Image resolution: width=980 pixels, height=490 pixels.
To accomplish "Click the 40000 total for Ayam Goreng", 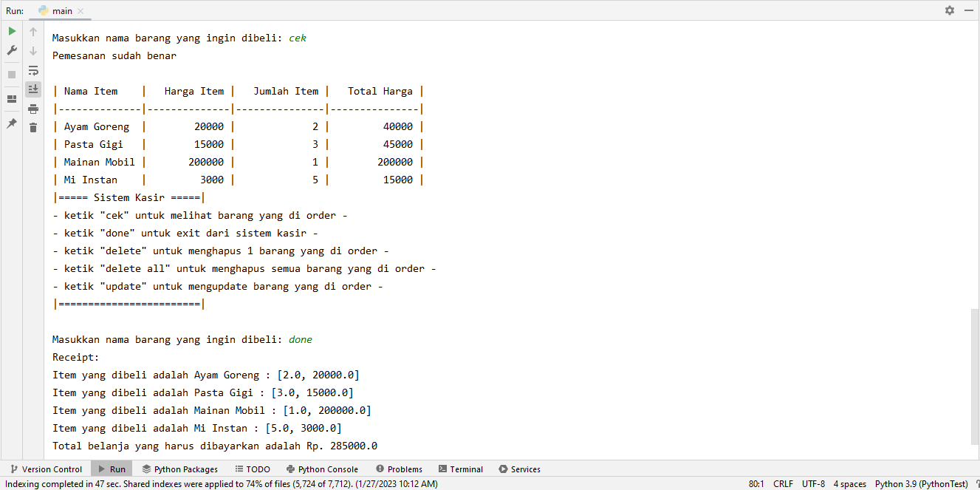I will (x=398, y=127).
